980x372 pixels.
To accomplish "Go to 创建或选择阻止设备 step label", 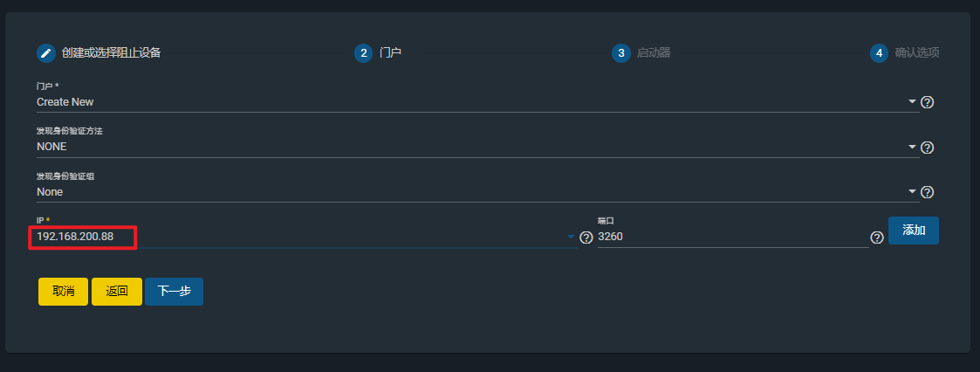I will pyautogui.click(x=111, y=52).
